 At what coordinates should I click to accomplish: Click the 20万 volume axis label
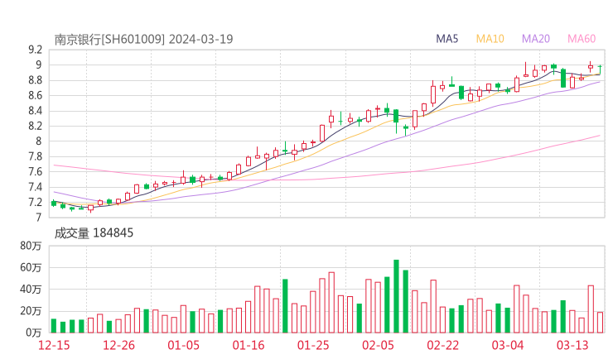click(31, 311)
